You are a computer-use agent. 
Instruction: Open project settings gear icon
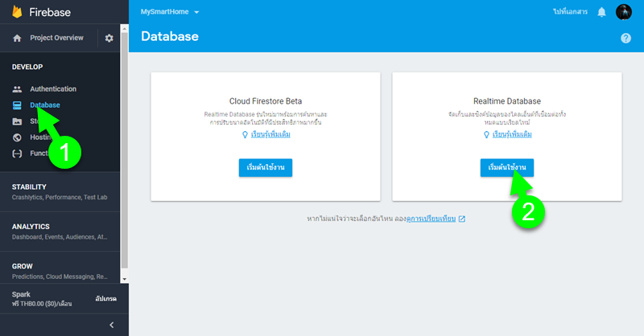(x=109, y=38)
